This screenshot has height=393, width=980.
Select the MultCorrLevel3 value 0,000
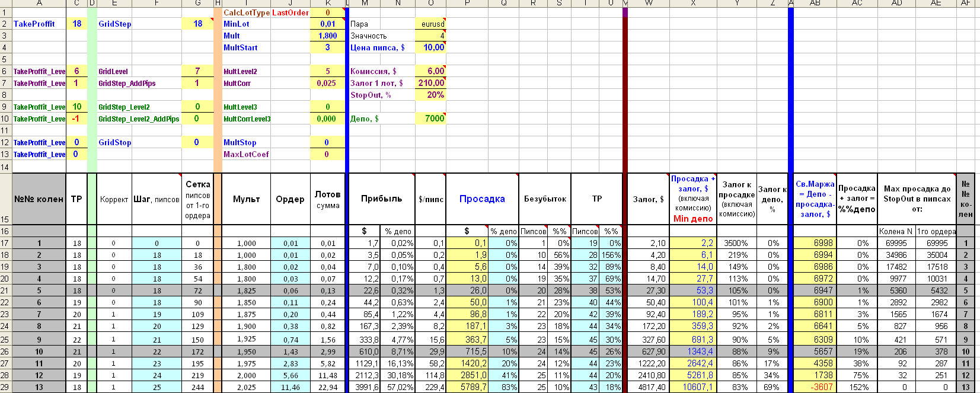327,119
